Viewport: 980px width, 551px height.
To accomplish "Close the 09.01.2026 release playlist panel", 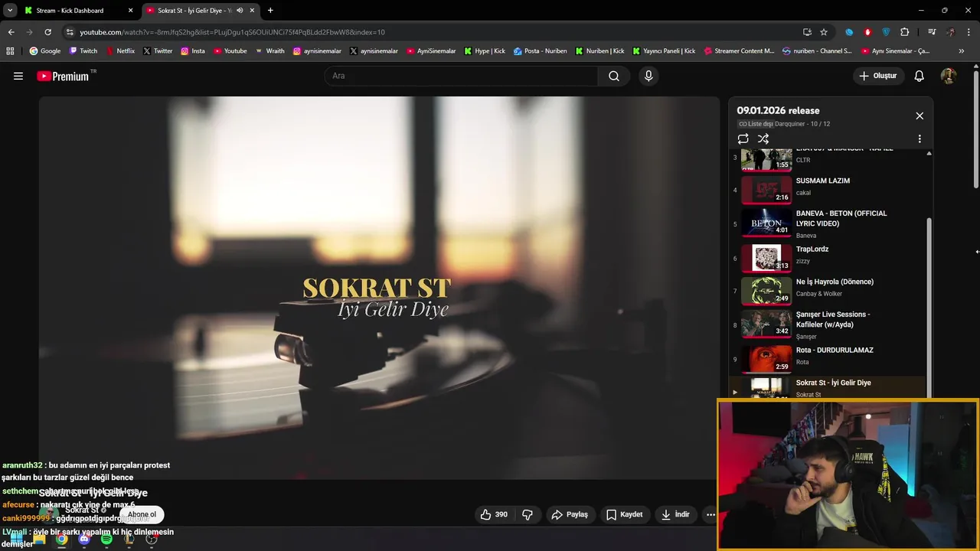I will [x=920, y=116].
